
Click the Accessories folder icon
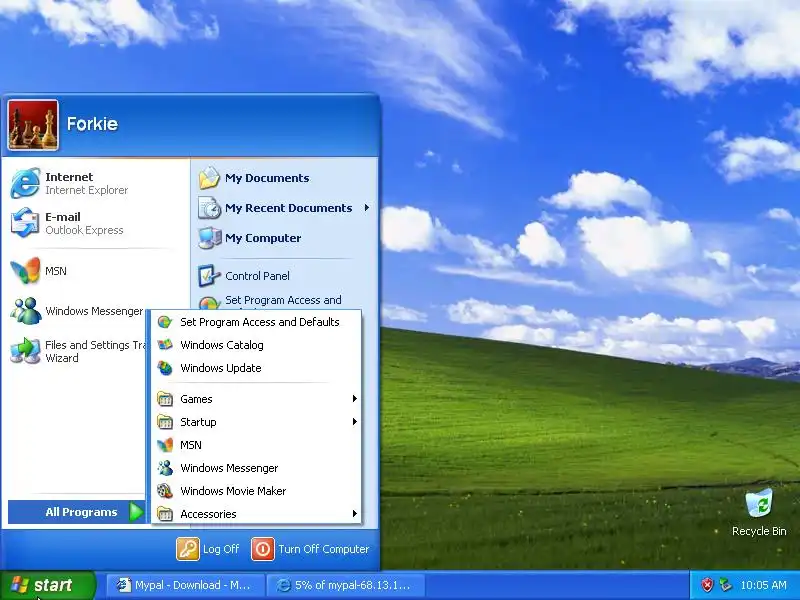point(165,514)
